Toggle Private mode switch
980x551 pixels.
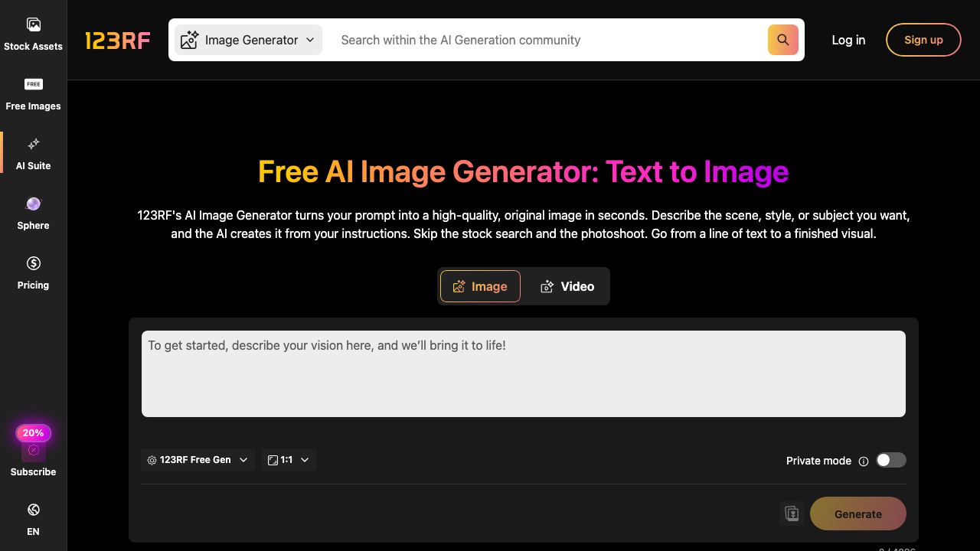pos(891,460)
